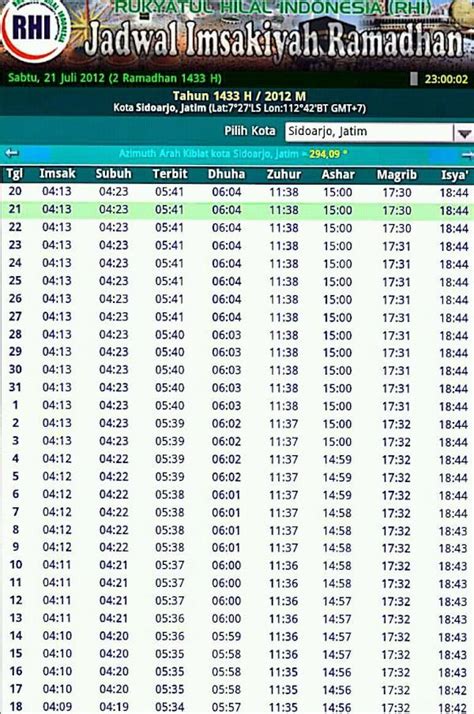Click the Magrib column header
The height and width of the screenshot is (714, 474).
coord(397,175)
